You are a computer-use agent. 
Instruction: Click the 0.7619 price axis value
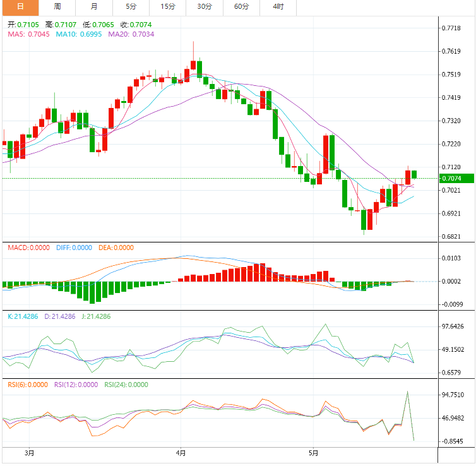coord(451,51)
